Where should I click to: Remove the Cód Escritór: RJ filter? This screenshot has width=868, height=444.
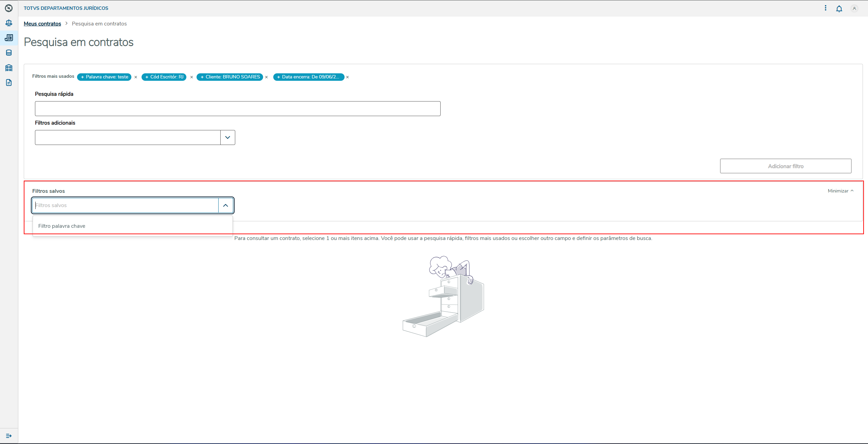click(x=191, y=77)
